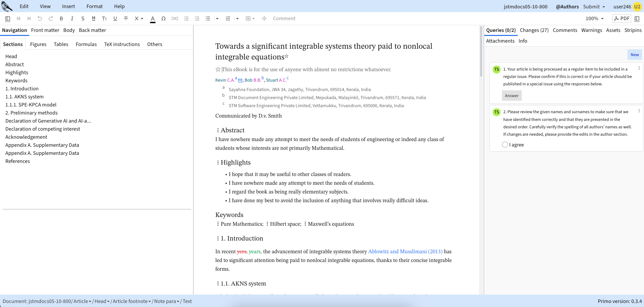Click the bulleted list icon
644x307 pixels.
pyautogui.click(x=208, y=18)
